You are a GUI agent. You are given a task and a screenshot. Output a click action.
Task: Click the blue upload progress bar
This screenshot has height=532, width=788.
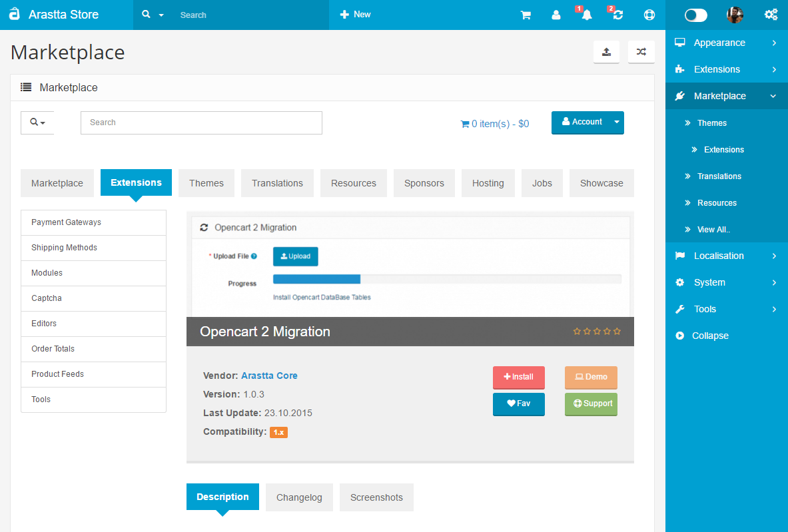[x=316, y=278]
